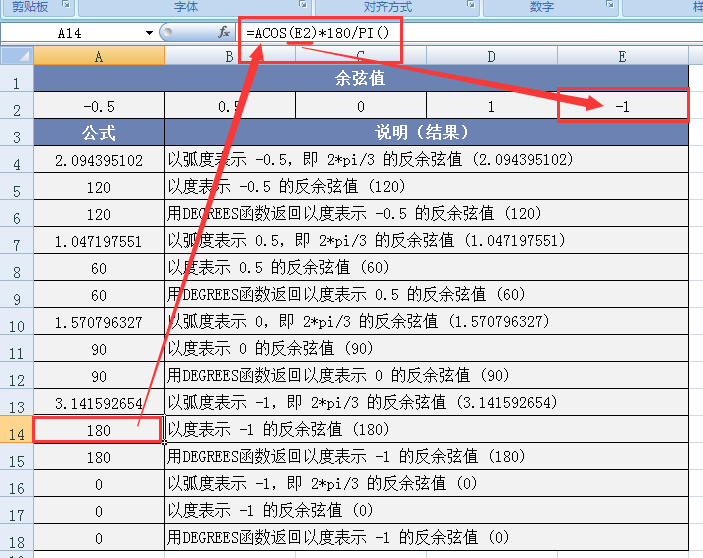Select cell A10 with 1.570796327

[99, 321]
